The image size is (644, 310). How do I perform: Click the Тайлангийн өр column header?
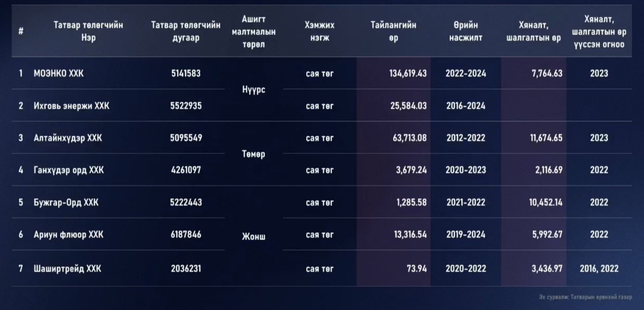click(393, 31)
